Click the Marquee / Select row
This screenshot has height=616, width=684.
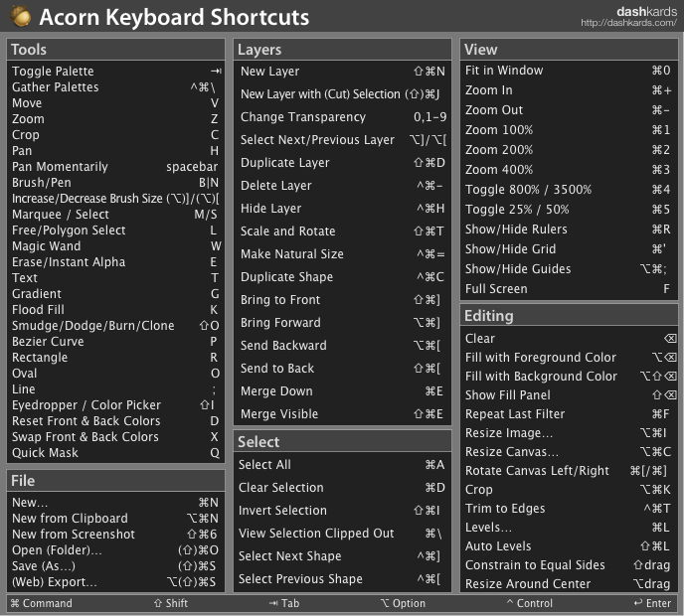(116, 214)
